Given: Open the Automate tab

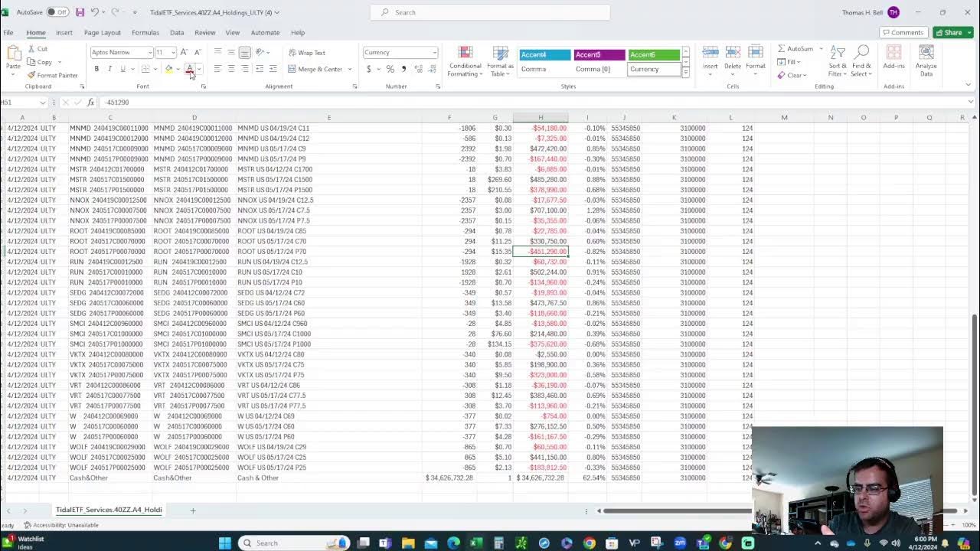Looking at the screenshot, I should (x=265, y=33).
